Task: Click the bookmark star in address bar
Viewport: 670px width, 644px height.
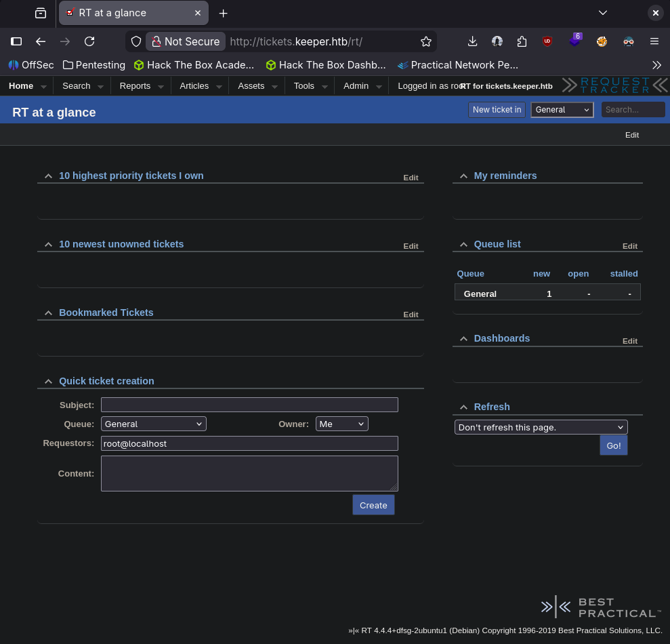Action: pos(426,41)
